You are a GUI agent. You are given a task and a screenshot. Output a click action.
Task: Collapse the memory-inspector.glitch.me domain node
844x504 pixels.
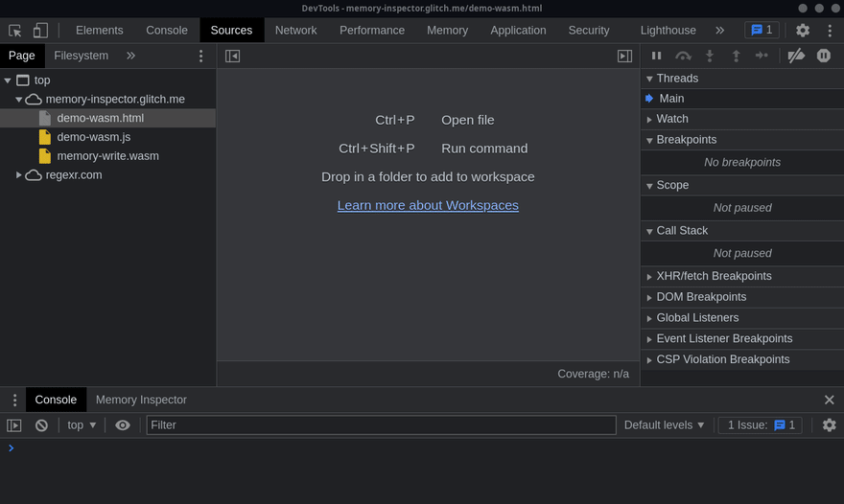[19, 100]
